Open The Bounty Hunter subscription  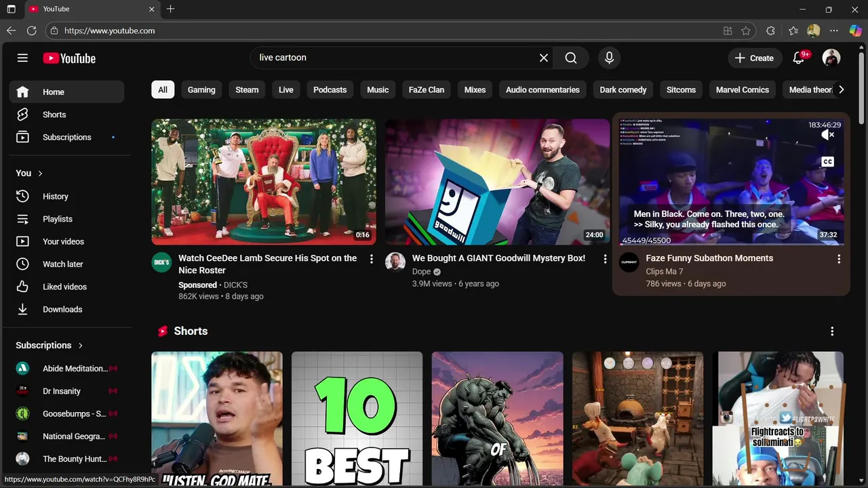pos(66,459)
